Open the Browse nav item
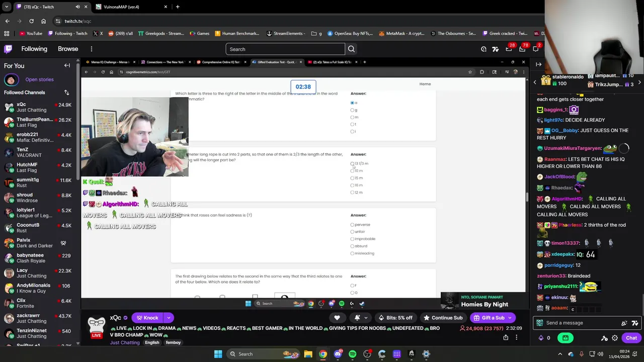 [68, 49]
